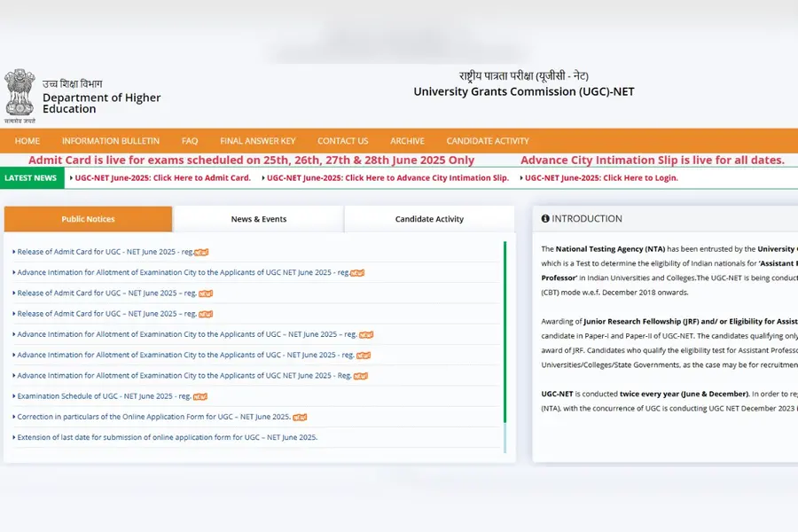Image resolution: width=798 pixels, height=532 pixels.
Task: Select the Public Notices tab
Action: tap(87, 218)
